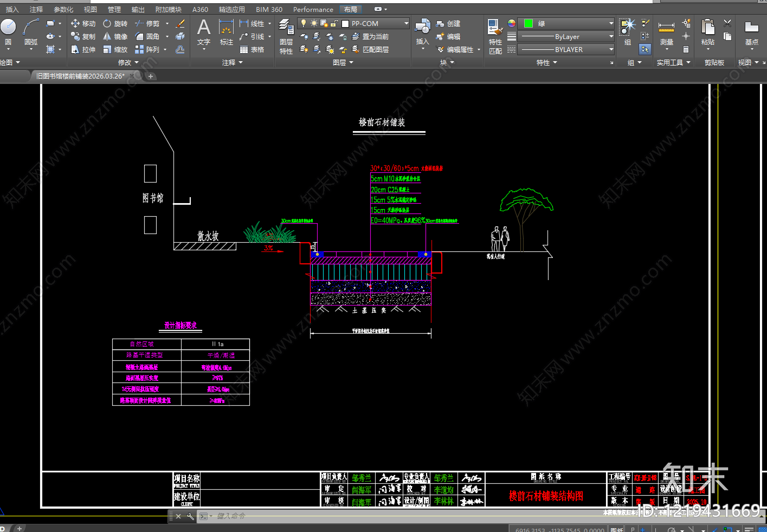Select the Stretch (拉伸) tool
Viewport: 767px width, 532px height.
[x=83, y=50]
